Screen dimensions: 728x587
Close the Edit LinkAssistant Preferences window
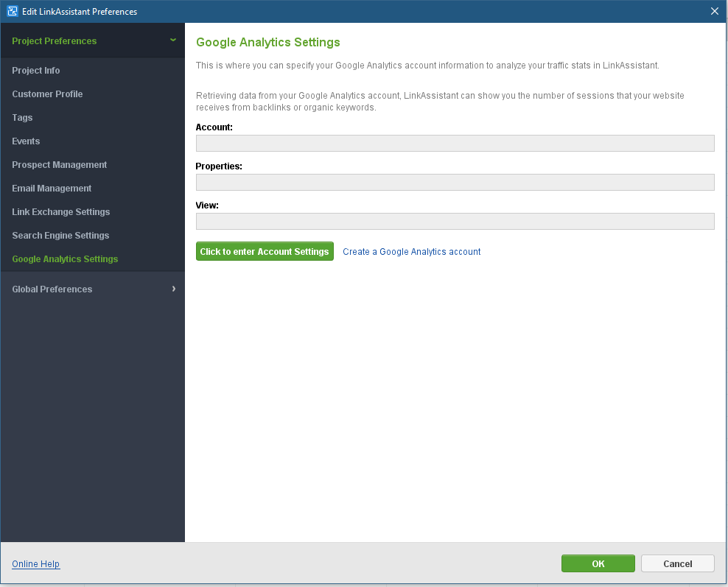pyautogui.click(x=715, y=11)
